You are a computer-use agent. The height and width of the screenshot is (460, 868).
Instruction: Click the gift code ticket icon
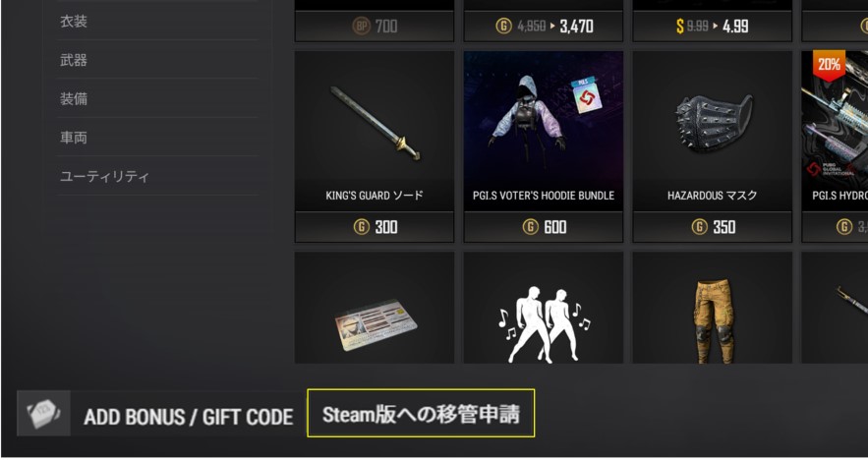pyautogui.click(x=43, y=414)
